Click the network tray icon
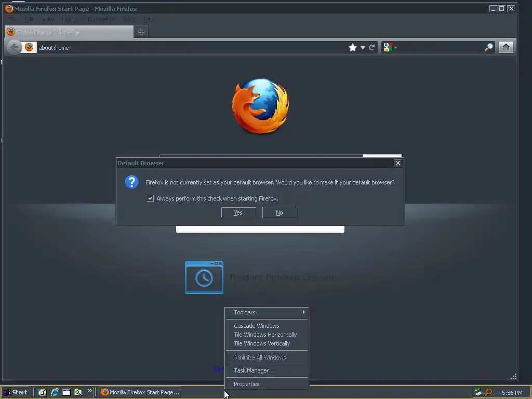This screenshot has height=399, width=532. coord(478,392)
